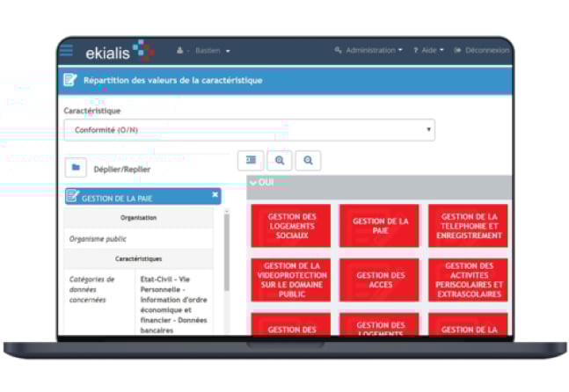This screenshot has height=392, width=569.
Task: Open the Caractéristique Conformité (O/N) dropdown
Action: [x=249, y=130]
